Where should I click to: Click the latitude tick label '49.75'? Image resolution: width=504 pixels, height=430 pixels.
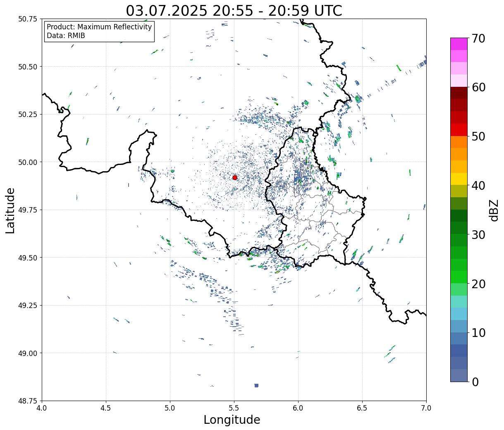pyautogui.click(x=28, y=210)
